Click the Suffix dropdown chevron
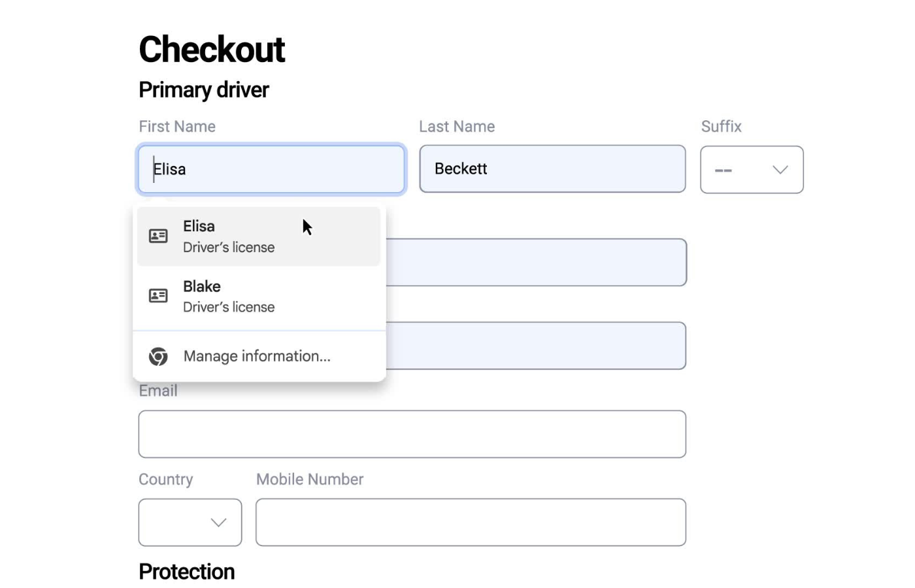 tap(779, 170)
